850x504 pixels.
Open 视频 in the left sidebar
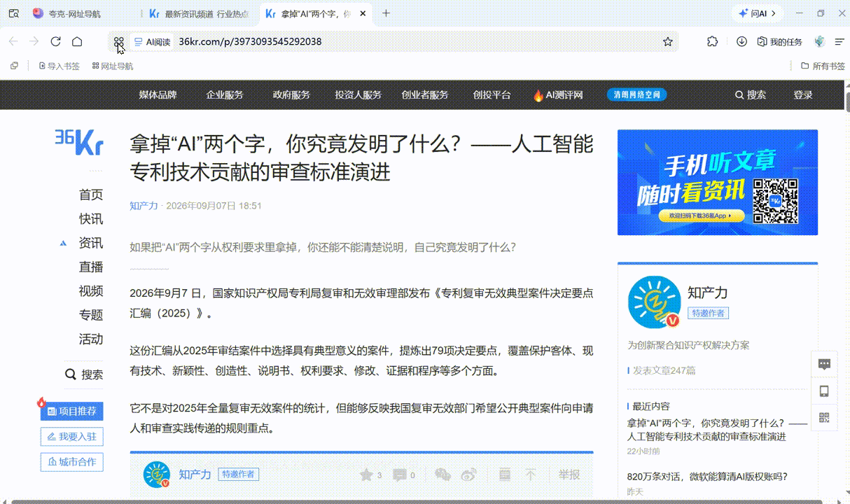[x=91, y=290]
